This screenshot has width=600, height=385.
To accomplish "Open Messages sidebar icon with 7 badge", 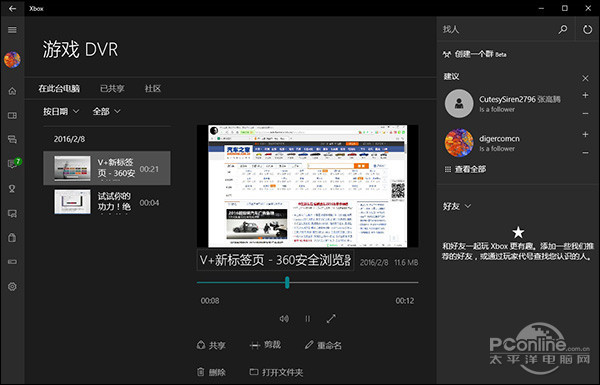I will coord(13,163).
